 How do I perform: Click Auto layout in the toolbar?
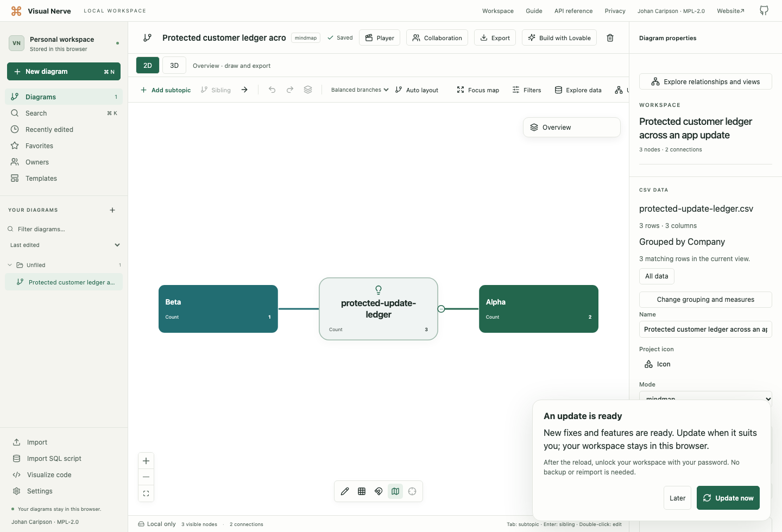[417, 90]
